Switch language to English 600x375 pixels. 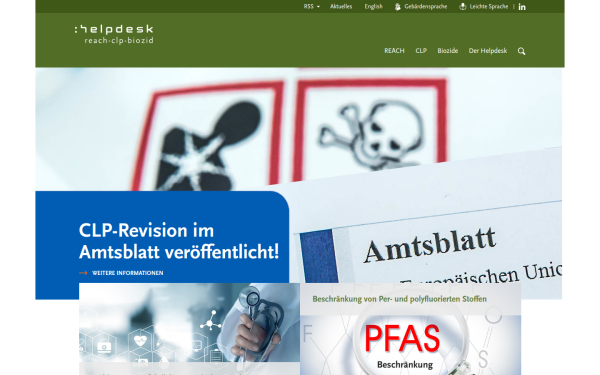coord(373,7)
